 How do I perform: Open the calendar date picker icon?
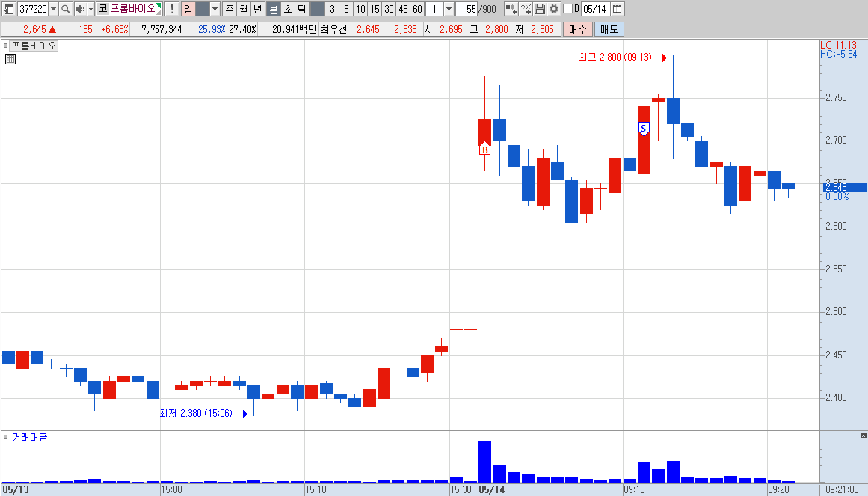point(618,9)
